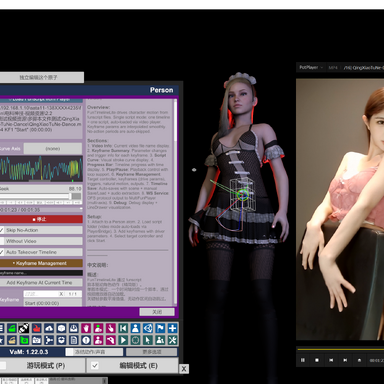Toggle the freeze motion/sound checkbox beside VaM version
Screen dimensions: 384x384
point(69,352)
